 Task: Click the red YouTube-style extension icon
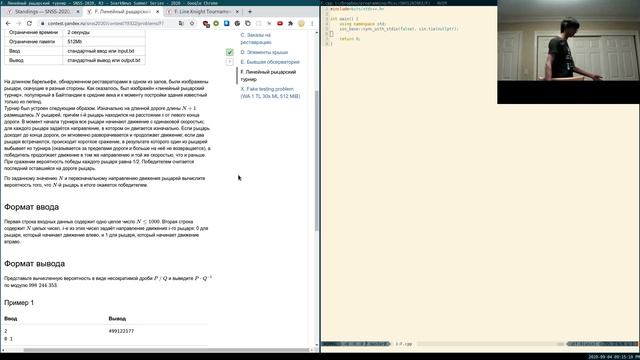pos(280,24)
